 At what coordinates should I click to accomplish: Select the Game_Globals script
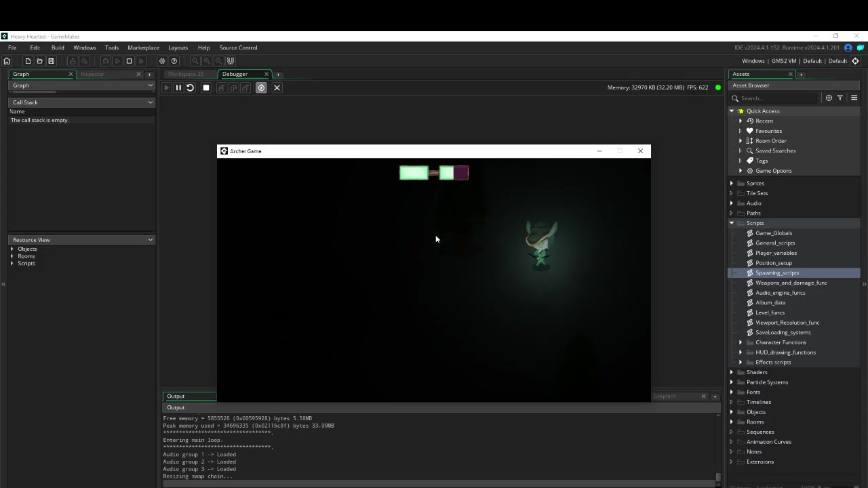(x=774, y=233)
